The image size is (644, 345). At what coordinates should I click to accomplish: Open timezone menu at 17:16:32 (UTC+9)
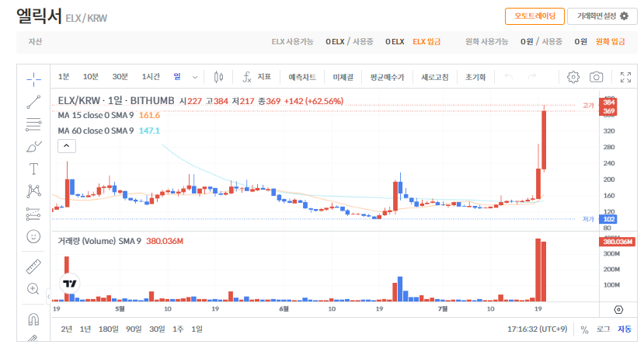pyautogui.click(x=538, y=329)
